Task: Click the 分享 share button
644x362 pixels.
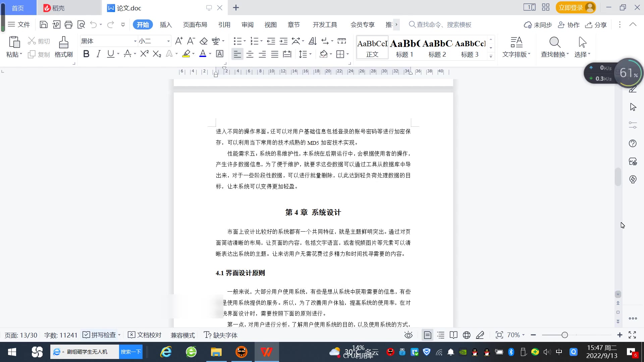Action: point(596,25)
